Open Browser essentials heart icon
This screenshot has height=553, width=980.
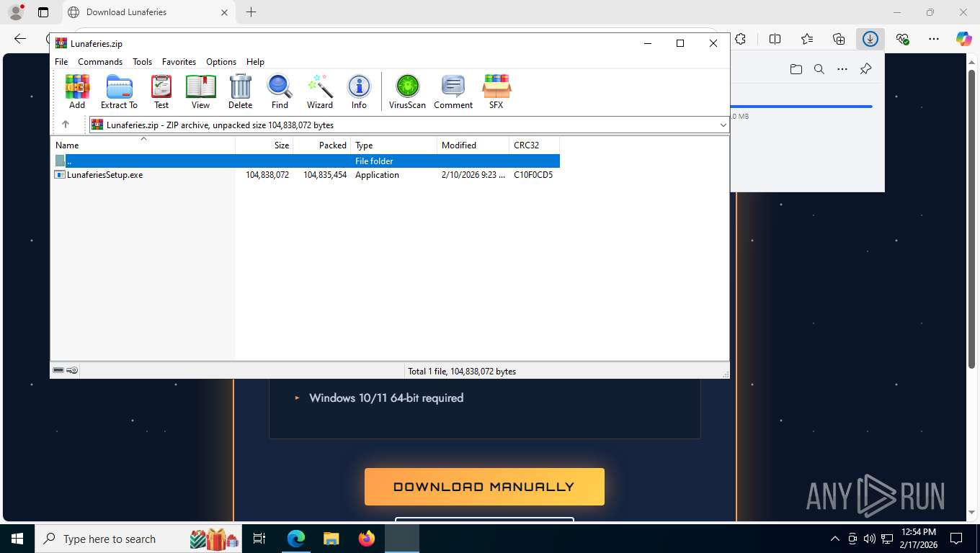click(x=902, y=39)
